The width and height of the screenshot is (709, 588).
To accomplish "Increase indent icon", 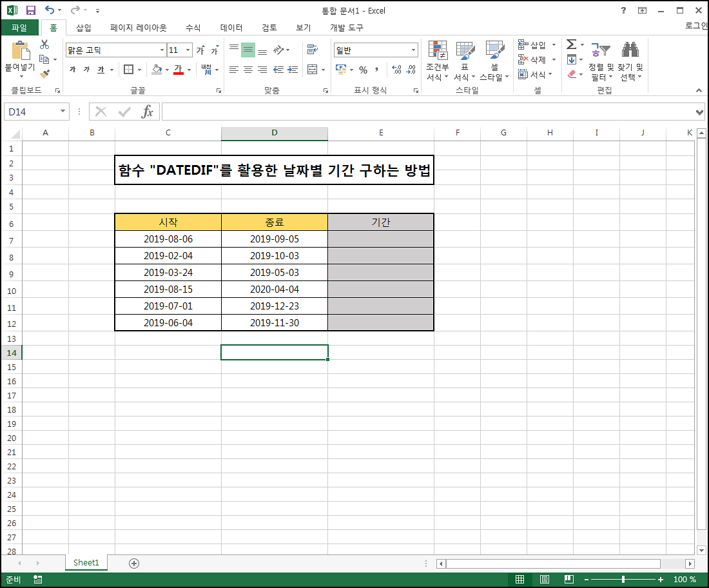I will point(293,70).
